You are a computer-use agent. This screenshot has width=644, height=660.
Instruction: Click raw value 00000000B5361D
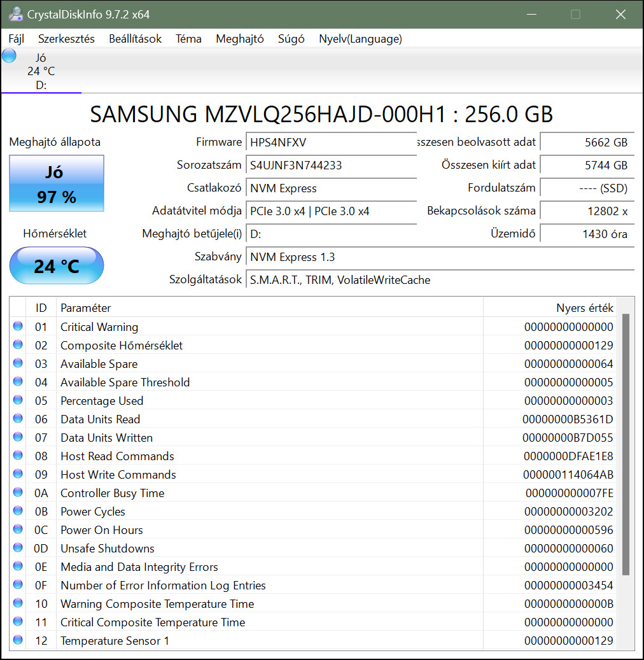568,419
